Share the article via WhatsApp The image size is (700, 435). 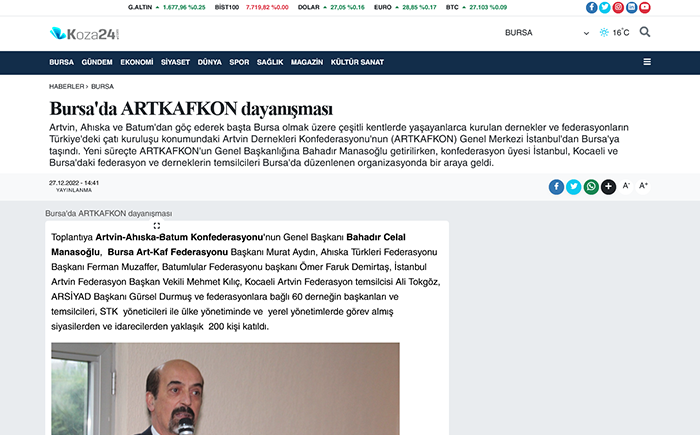(591, 187)
